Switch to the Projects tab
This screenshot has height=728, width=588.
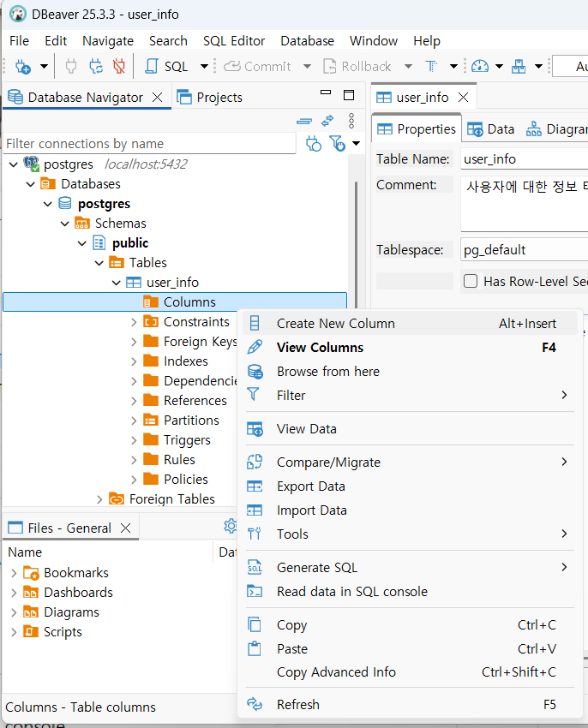(210, 97)
